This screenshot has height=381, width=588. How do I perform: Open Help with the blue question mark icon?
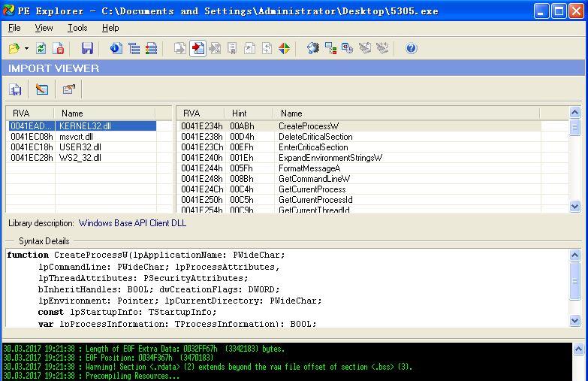[x=411, y=48]
